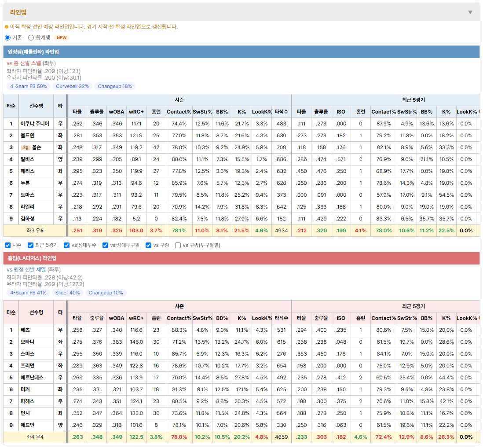Open away starter 세일 pitcher link

41,270
